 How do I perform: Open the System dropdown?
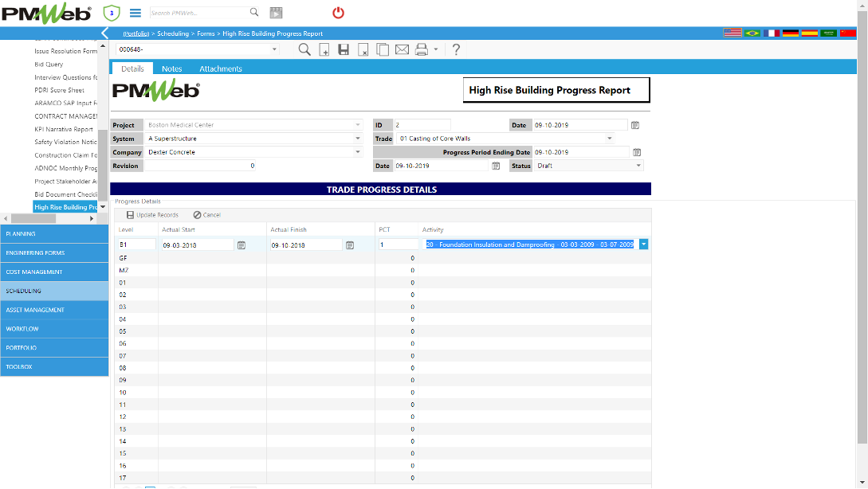coord(358,139)
